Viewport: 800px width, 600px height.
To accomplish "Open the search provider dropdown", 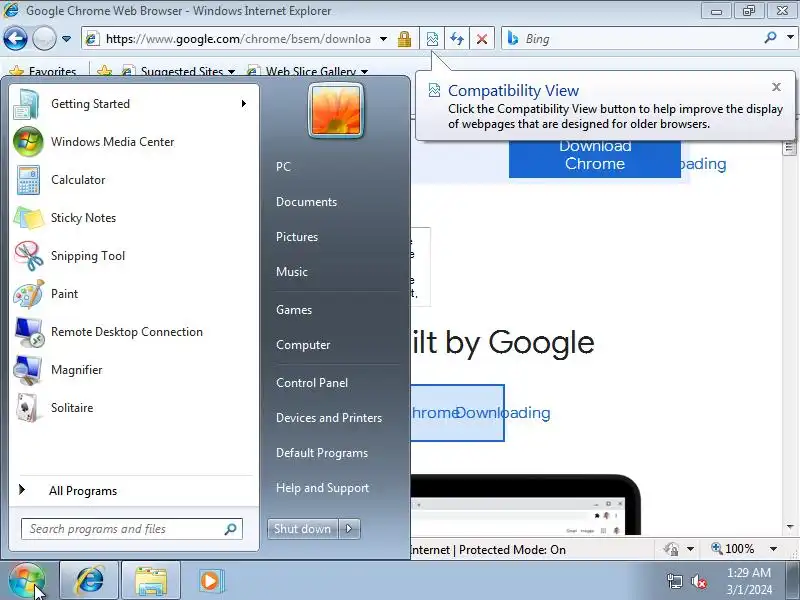I will (x=790, y=37).
